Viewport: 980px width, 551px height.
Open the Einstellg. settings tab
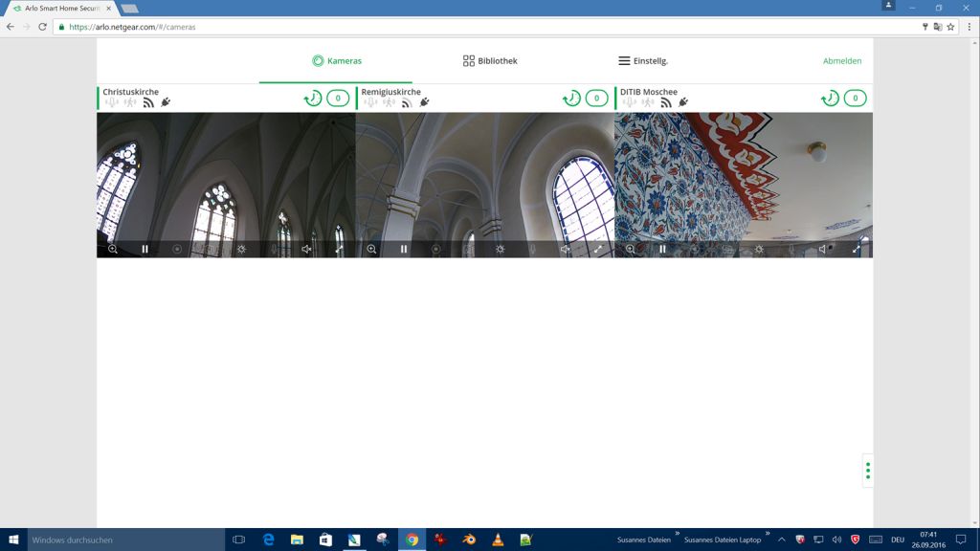(x=642, y=61)
